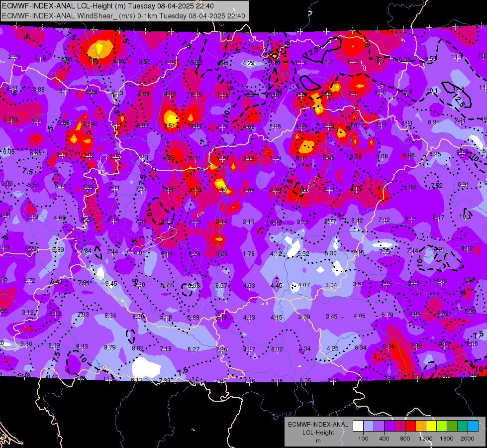This screenshot has height=448, width=487.
Task: Click the grid value 10.3 near the lake
Action: click(x=168, y=222)
